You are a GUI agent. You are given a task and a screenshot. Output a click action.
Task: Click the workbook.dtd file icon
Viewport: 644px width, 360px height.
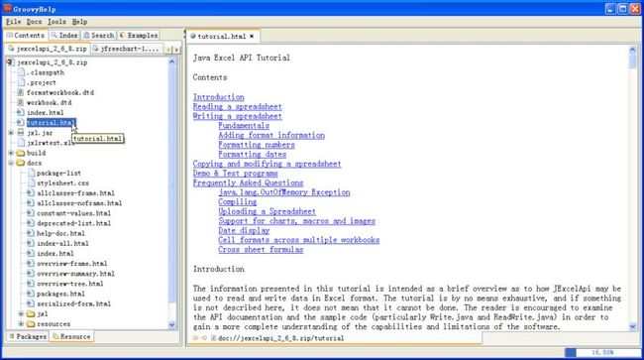(x=21, y=102)
